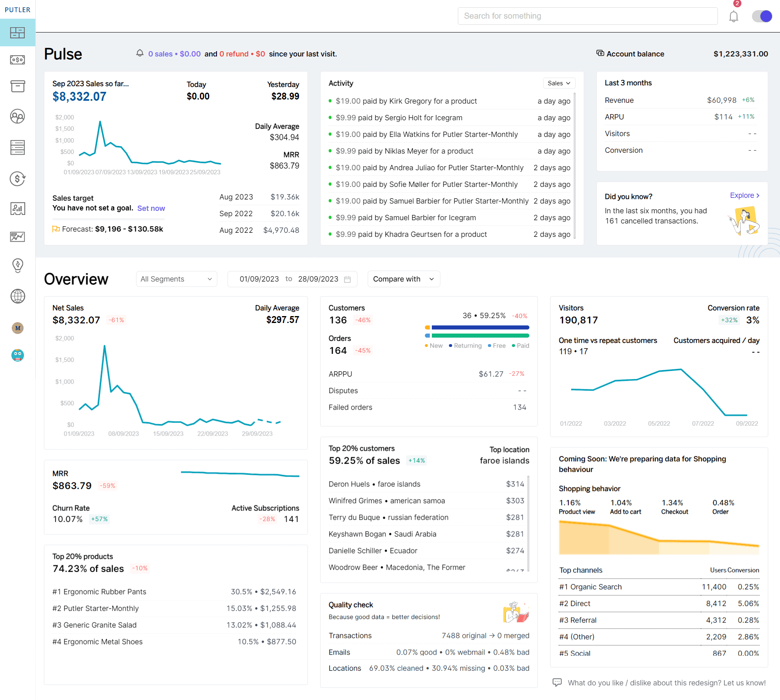Click Set now sales target link

point(150,208)
